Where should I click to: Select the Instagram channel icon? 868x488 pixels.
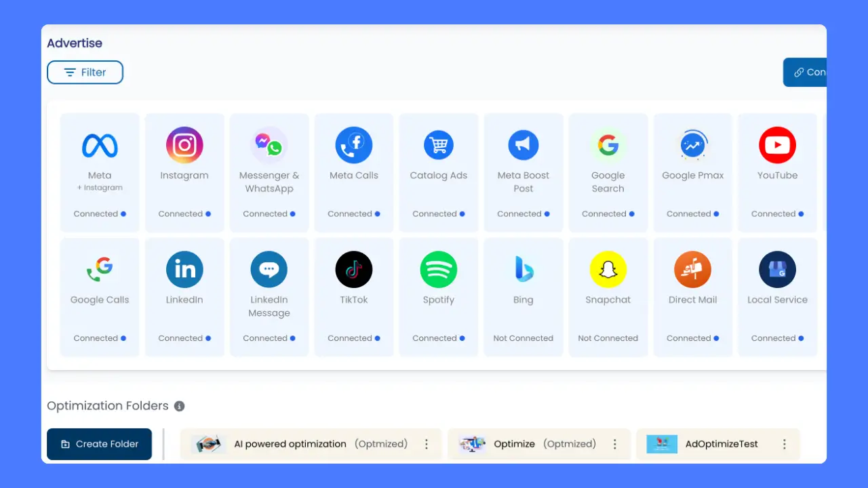click(184, 145)
